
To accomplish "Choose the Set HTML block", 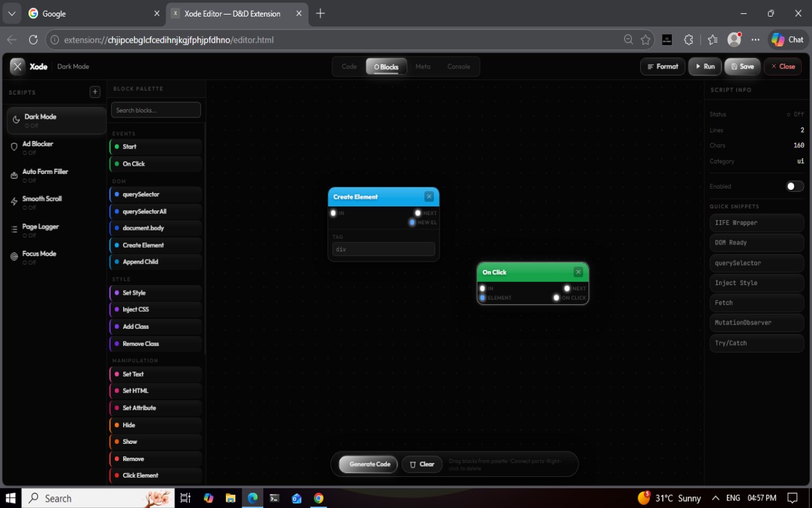I will (155, 391).
